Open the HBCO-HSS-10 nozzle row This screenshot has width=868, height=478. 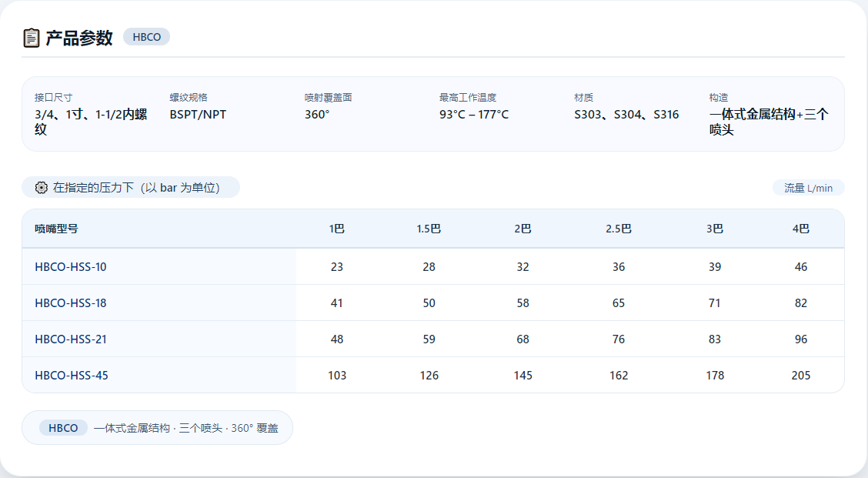coord(433,267)
